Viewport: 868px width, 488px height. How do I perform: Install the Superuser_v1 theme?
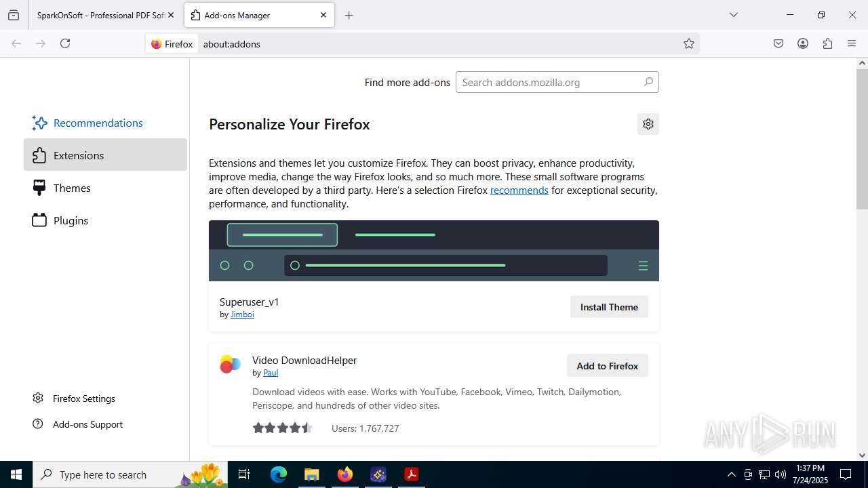click(609, 307)
